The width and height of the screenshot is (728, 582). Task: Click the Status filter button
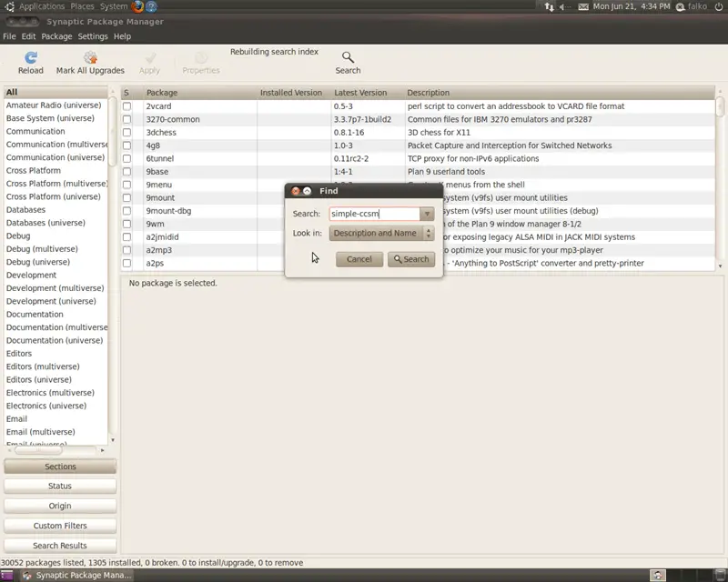60,486
